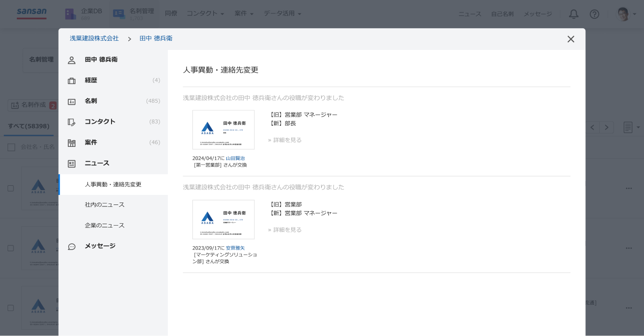644x336 pixels.
Task: Open help with the question mark icon
Action: [594, 14]
